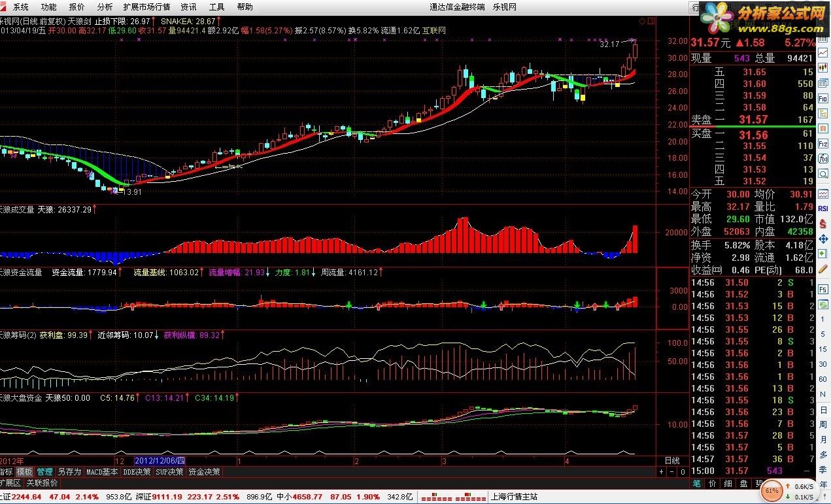This screenshot has width=831, height=504.
Task: Switch to quarterly period 季
Action: pyautogui.click(x=823, y=470)
